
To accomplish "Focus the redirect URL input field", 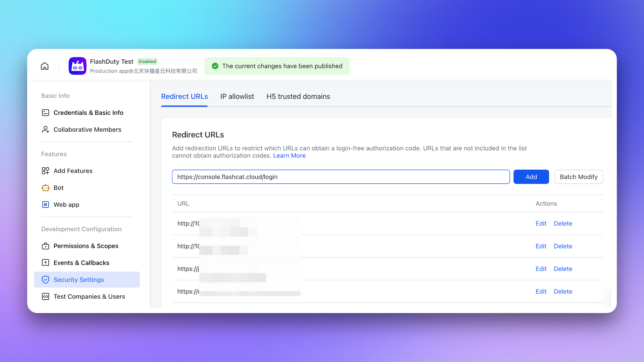I will coord(340,177).
